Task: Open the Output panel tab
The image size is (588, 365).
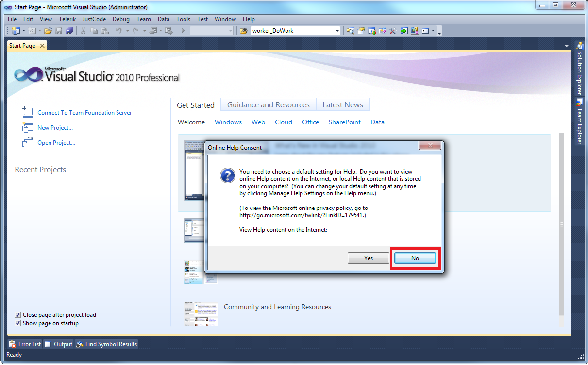Action: click(58, 344)
